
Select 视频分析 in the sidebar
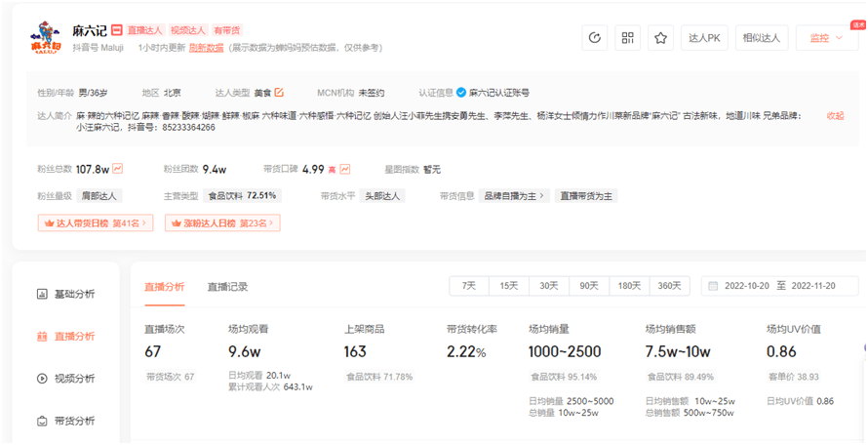click(74, 379)
